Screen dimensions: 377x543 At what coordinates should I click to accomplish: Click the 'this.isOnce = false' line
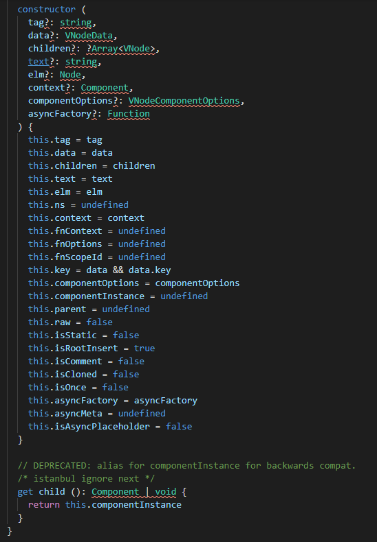coord(78,388)
